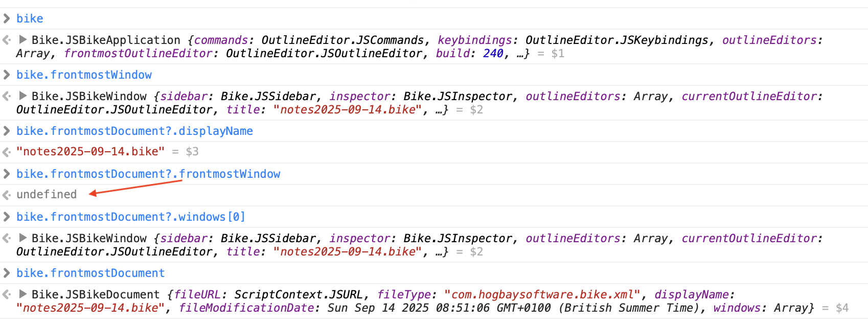Click prompt chevron beside displayName command

7,131
